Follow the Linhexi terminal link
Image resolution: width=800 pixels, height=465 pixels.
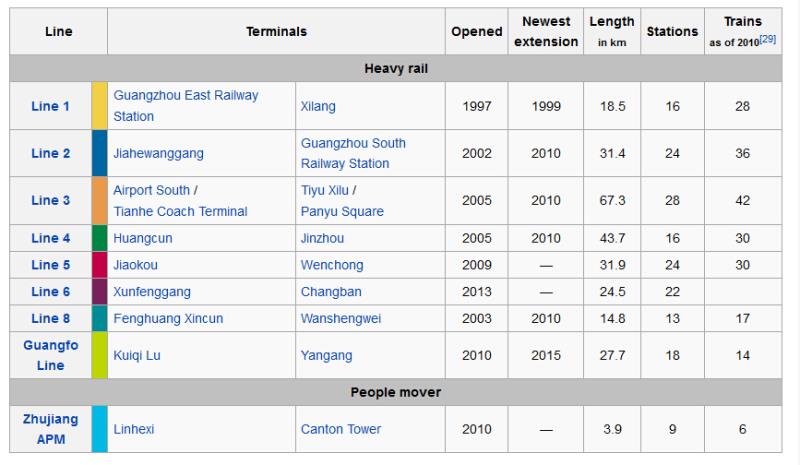tap(134, 429)
